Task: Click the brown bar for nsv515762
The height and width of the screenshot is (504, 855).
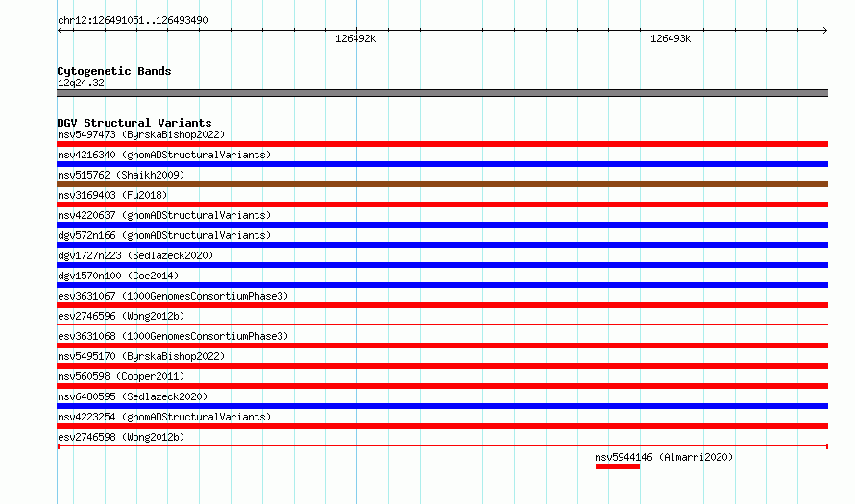Action: click(442, 184)
